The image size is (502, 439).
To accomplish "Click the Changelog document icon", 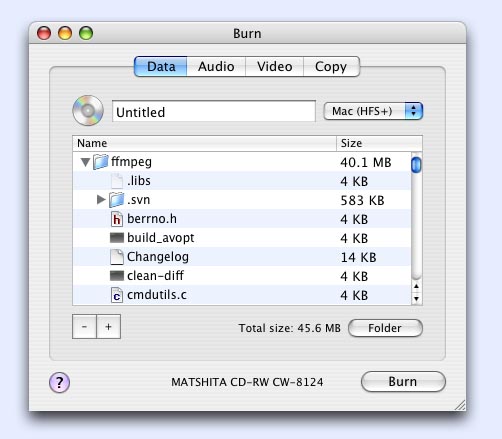I will coord(117,257).
